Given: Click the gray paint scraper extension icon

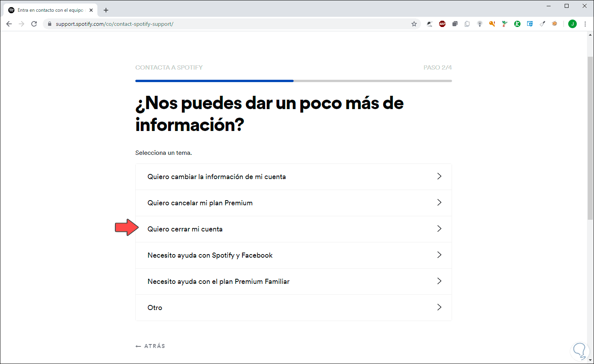Looking at the screenshot, I should click(542, 24).
